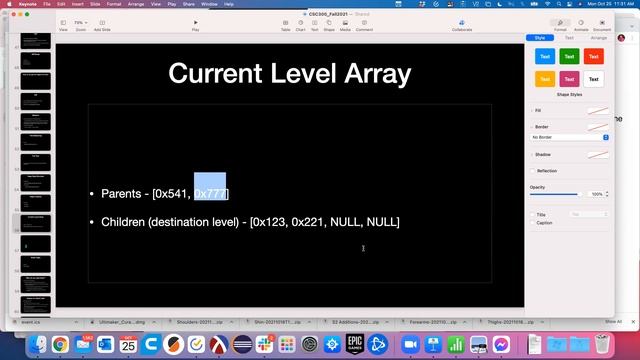The height and width of the screenshot is (360, 640).
Task: Add a Text box using the toolbar
Action: click(x=314, y=25)
